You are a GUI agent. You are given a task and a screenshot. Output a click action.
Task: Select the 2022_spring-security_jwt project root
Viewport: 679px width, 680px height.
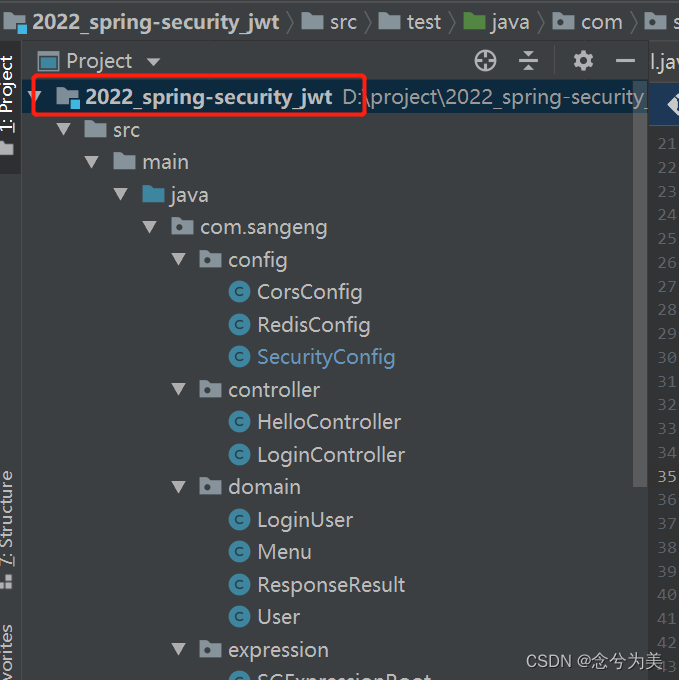209,96
